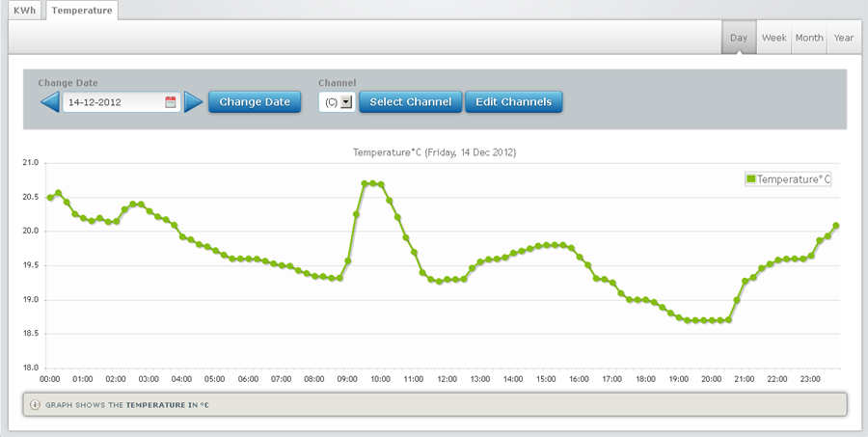Click into the date field showing 14-12-2012
Image resolution: width=868 pixels, height=437 pixels.
(113, 101)
